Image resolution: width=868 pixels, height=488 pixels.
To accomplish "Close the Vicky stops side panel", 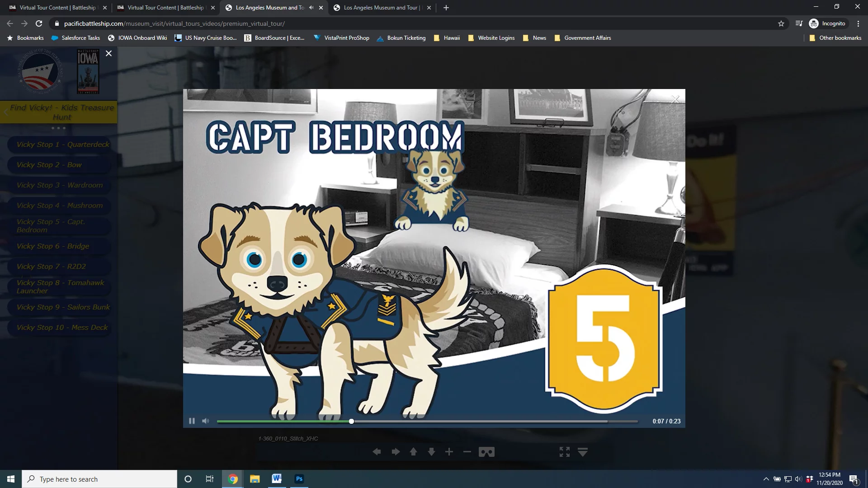I will click(108, 53).
